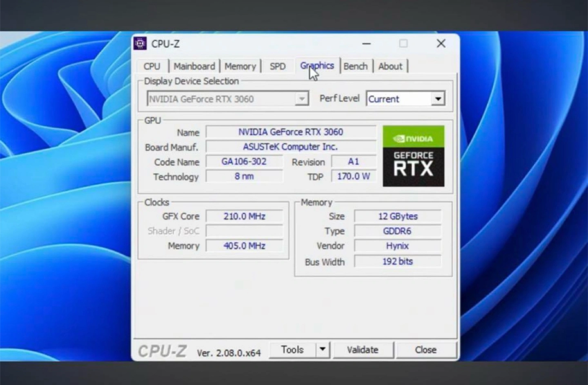Click the Perf Level label
588x385 pixels.
pyautogui.click(x=339, y=99)
